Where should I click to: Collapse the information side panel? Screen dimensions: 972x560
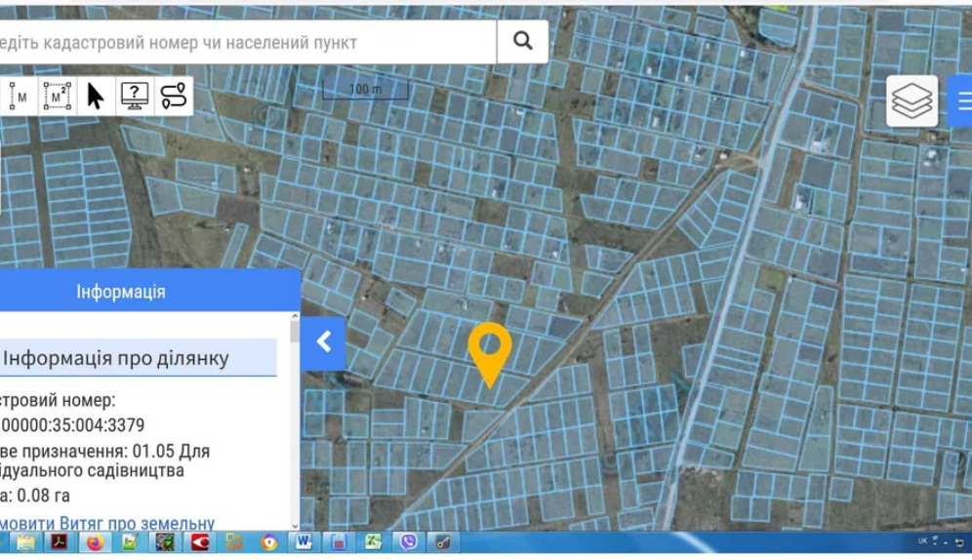click(323, 342)
